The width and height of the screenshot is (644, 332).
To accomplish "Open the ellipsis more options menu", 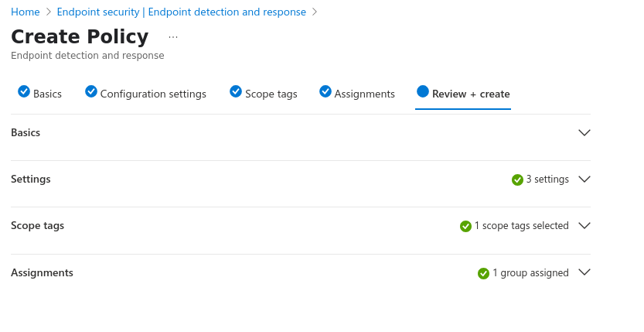I will [172, 37].
